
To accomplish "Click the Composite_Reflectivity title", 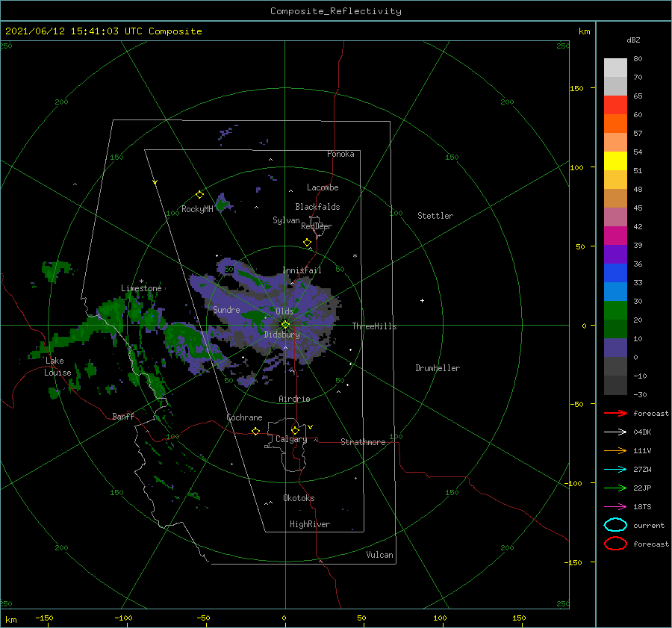I will 336,11.
